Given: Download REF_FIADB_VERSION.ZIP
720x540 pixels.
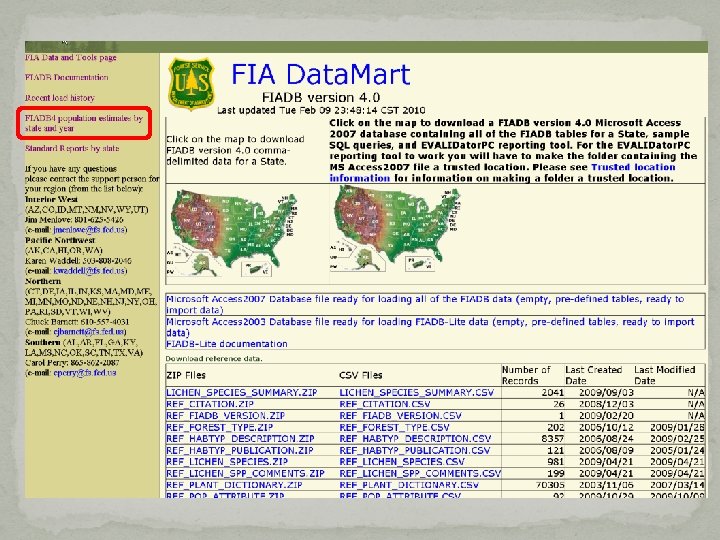Looking at the screenshot, I should (x=225, y=416).
